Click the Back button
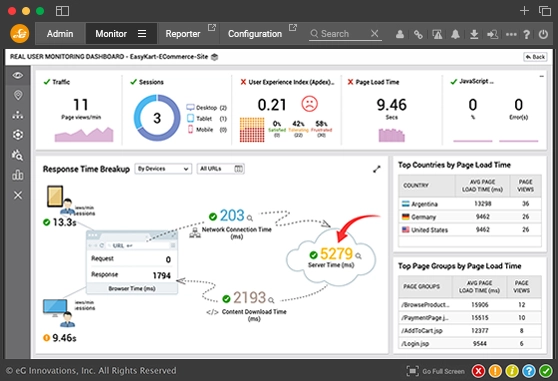The width and height of the screenshot is (558, 381). [535, 57]
